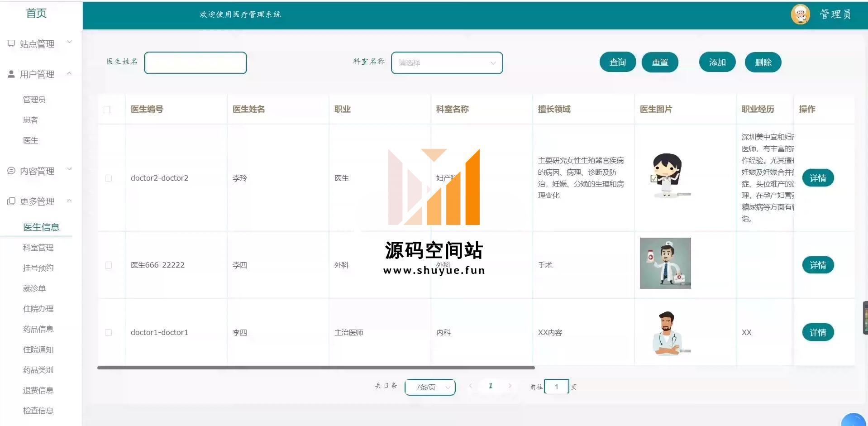Open 挂号预约 menu item
This screenshot has width=868, height=426.
click(x=38, y=268)
